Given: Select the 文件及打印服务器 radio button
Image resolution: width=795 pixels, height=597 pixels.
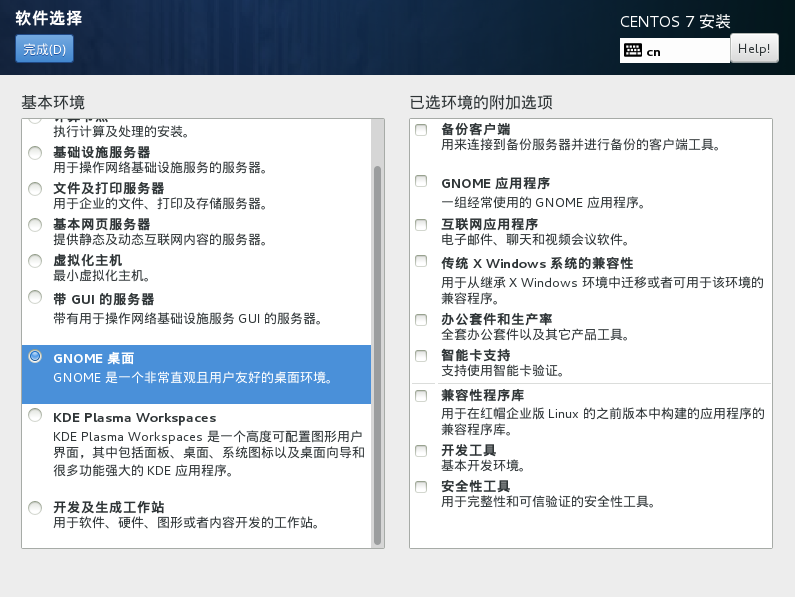Looking at the screenshot, I should 35,189.
